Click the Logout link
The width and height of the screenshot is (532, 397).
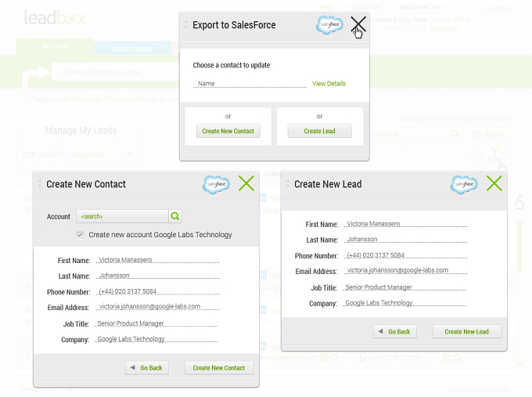pos(499,7)
